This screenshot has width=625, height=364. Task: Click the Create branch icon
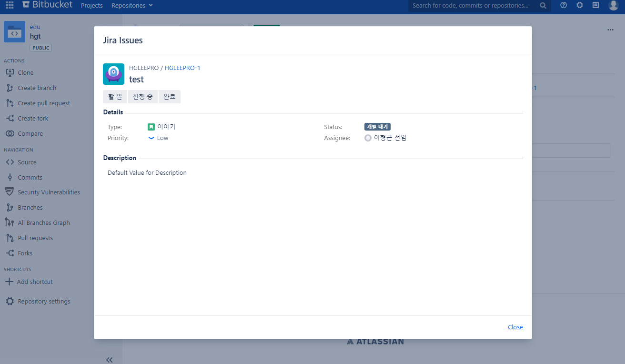coord(10,88)
